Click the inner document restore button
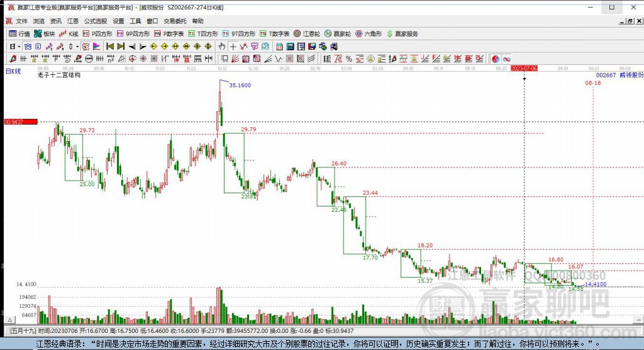 click(x=630, y=21)
